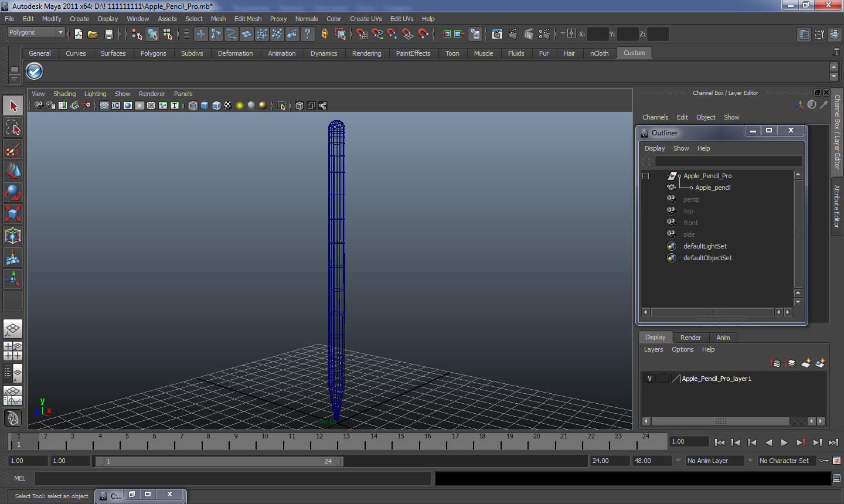The width and height of the screenshot is (844, 504).
Task: Click the Outliner vertical scrollbar up arrow
Action: pos(798,175)
